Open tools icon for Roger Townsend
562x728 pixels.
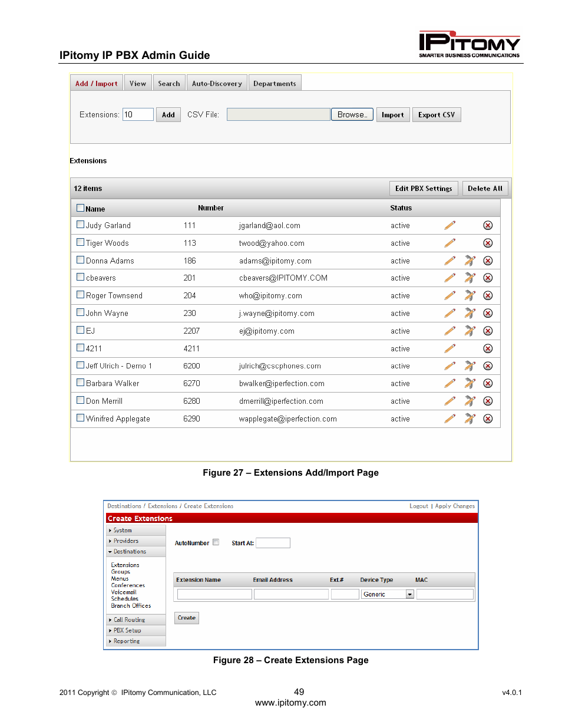point(470,295)
